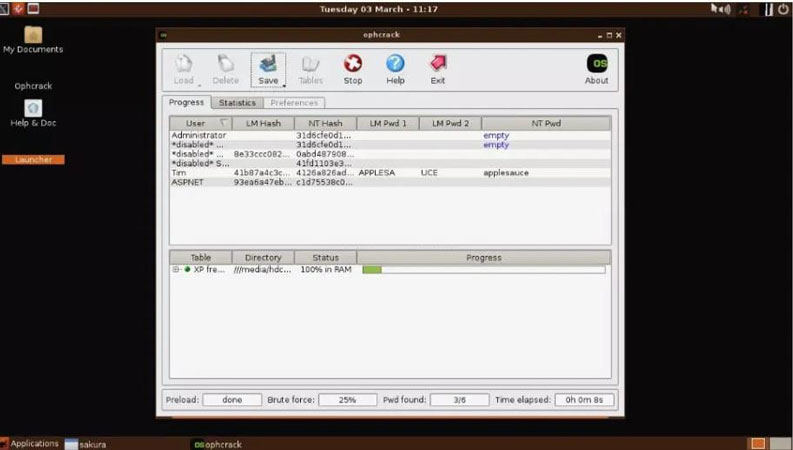
Task: Select the Administrator user row
Action: click(390, 136)
